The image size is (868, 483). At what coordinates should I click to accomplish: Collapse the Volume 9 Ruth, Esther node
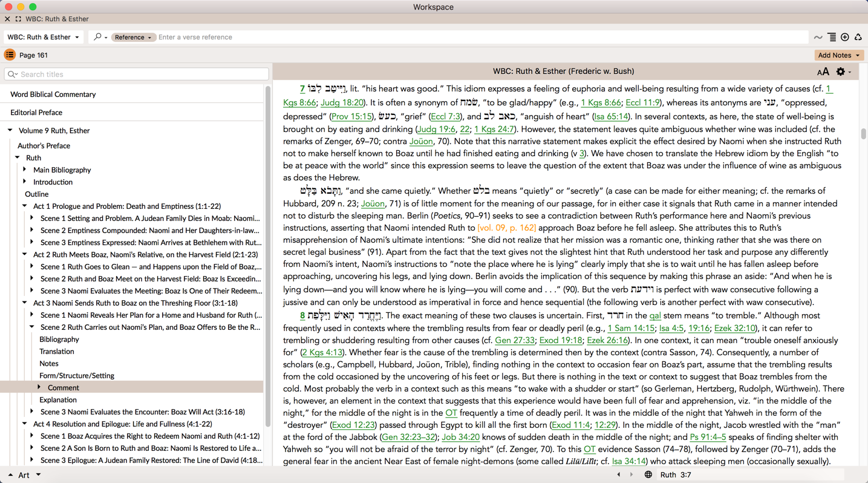[10, 130]
